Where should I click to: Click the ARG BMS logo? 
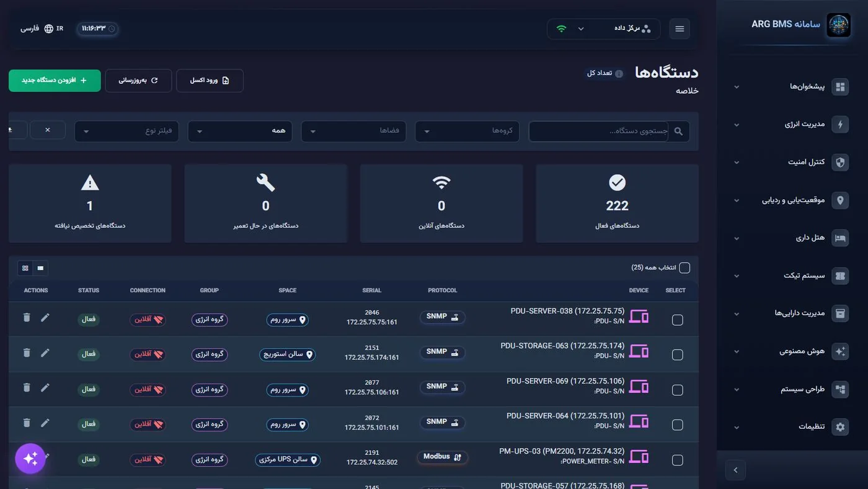tap(838, 25)
